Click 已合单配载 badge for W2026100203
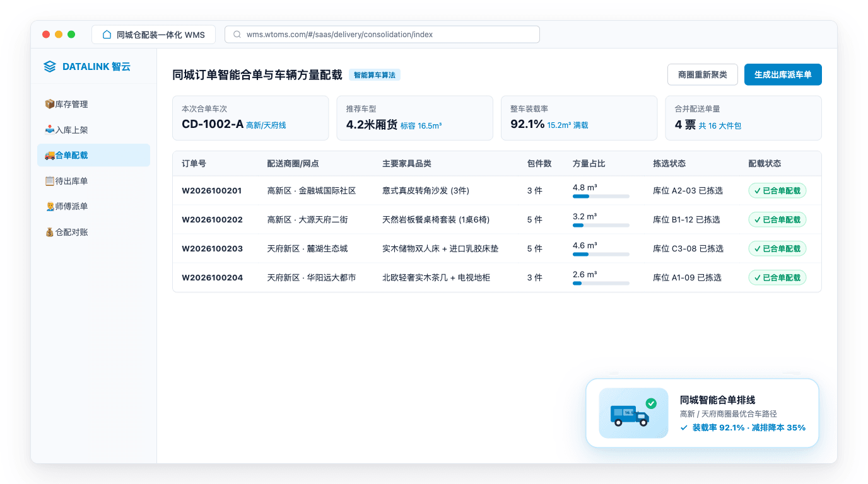The image size is (868, 484). (777, 248)
